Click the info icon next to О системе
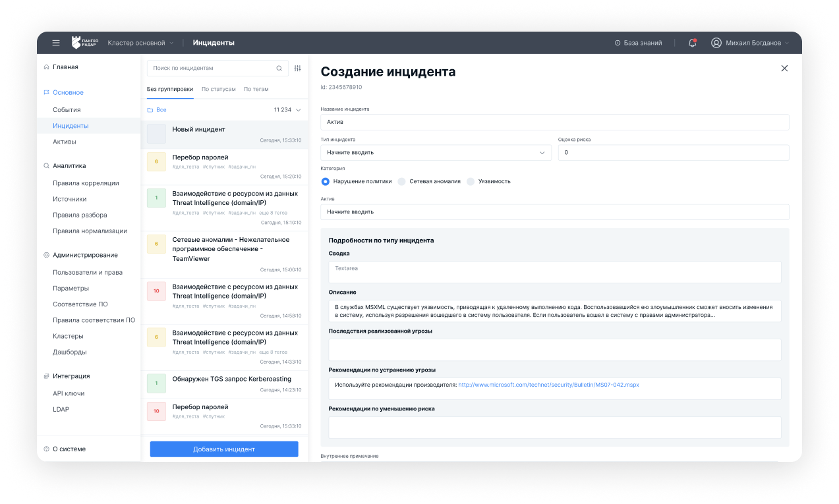 click(46, 449)
